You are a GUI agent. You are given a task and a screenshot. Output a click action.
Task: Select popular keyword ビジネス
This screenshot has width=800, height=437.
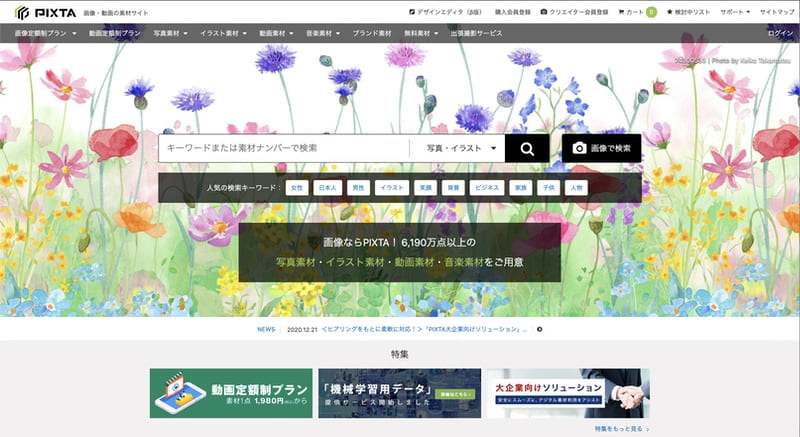[x=487, y=188]
